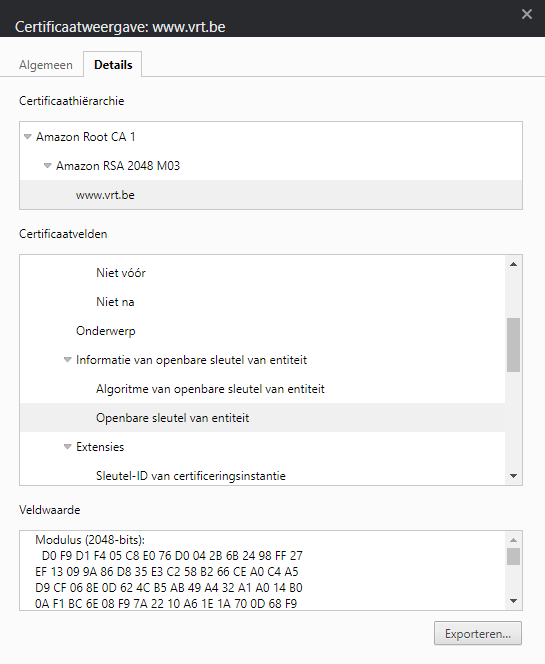This screenshot has width=545, height=664.
Task: Select the Onderwerp field
Action: click(263, 331)
